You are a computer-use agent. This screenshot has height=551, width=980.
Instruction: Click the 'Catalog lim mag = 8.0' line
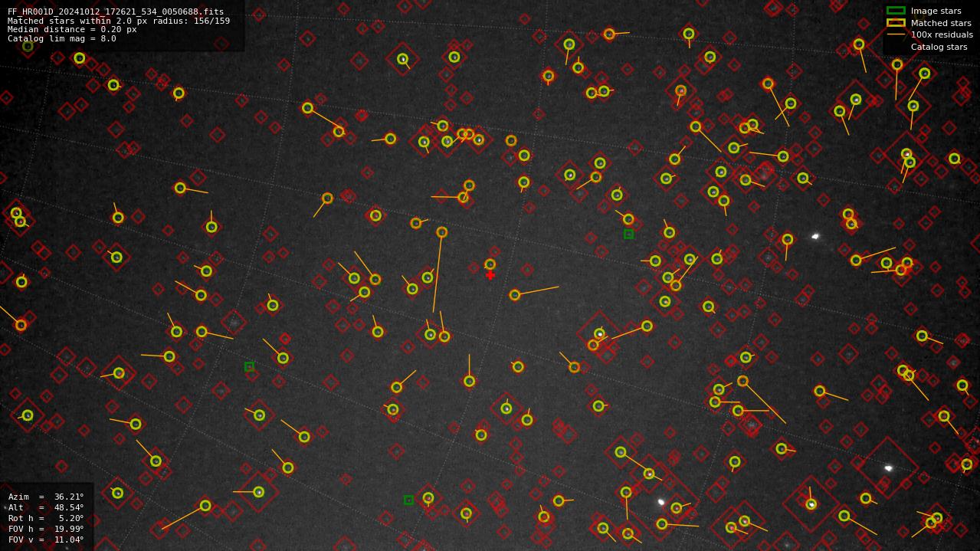click(x=62, y=38)
